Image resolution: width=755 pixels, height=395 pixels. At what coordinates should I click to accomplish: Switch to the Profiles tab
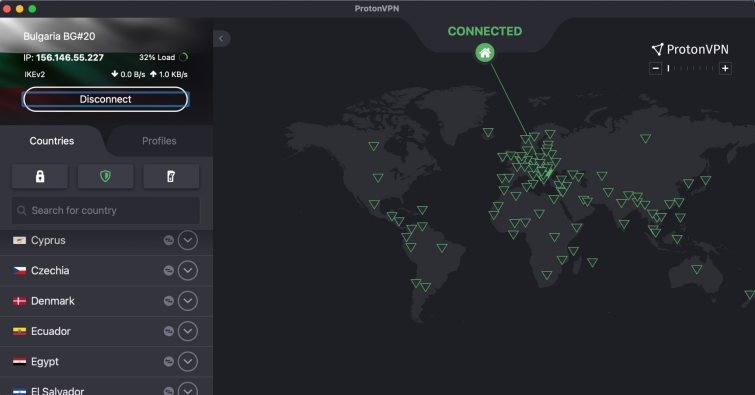[x=159, y=141]
